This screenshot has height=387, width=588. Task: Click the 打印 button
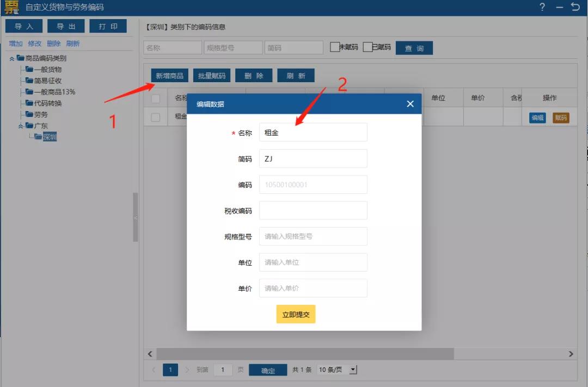(108, 26)
